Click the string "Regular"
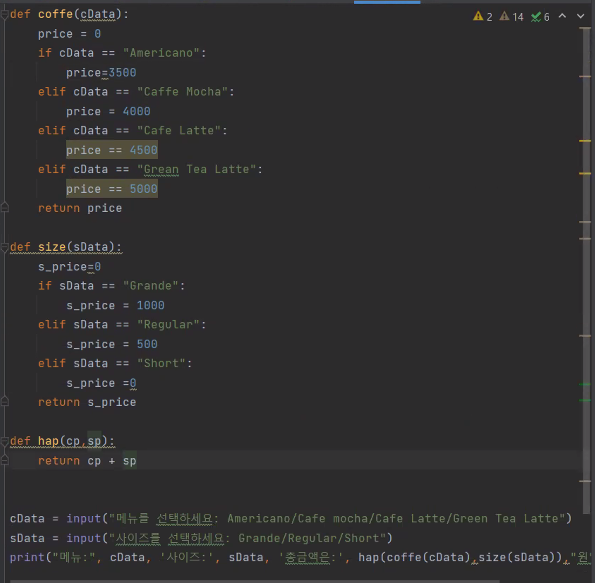This screenshot has width=595, height=583. click(168, 325)
